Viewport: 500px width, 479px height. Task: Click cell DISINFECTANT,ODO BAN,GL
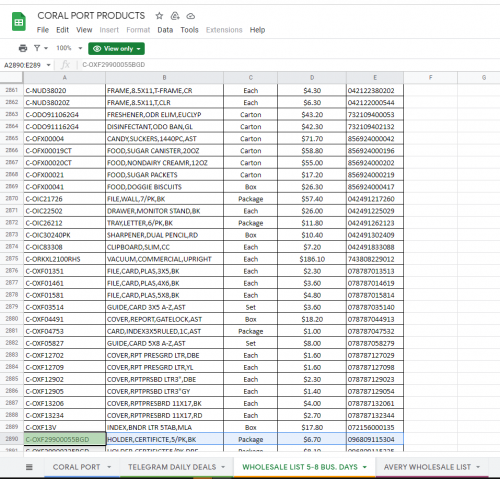[164, 127]
